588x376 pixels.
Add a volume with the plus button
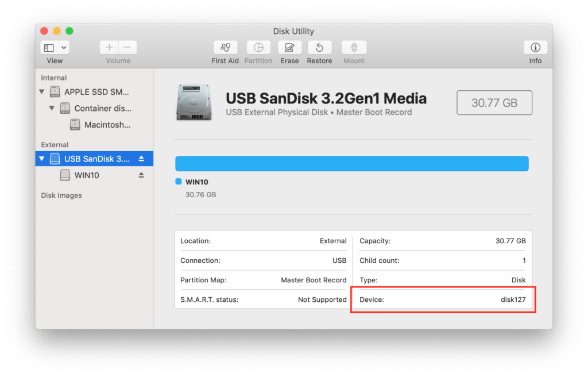point(109,48)
